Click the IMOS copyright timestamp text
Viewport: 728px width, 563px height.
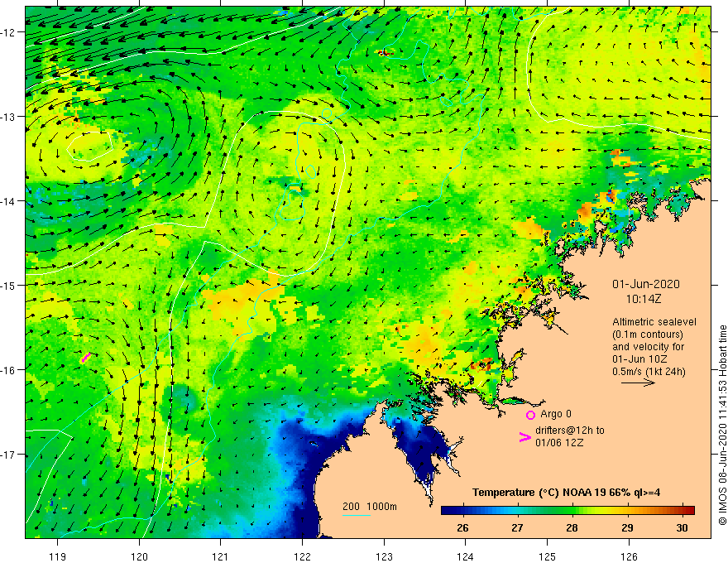coord(722,425)
